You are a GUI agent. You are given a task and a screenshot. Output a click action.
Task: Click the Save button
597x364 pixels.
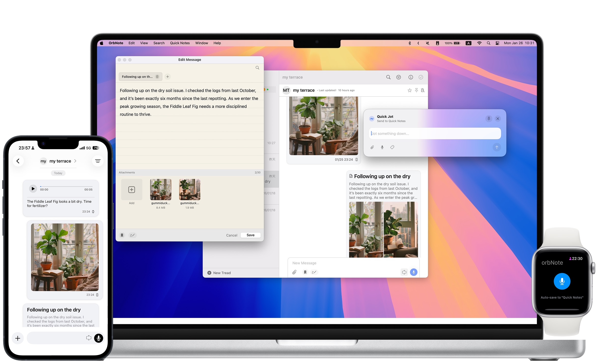click(x=250, y=235)
